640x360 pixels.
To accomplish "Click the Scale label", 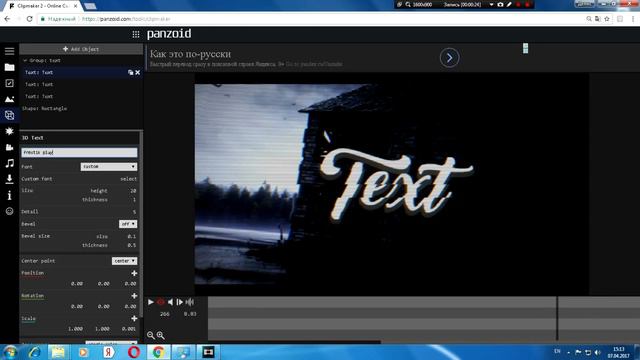I will click(x=29, y=318).
